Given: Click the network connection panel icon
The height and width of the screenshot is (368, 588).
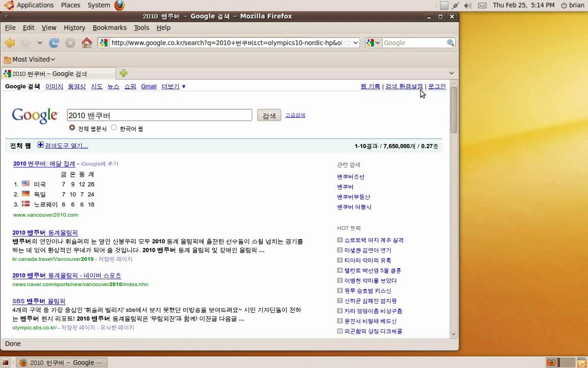Looking at the screenshot, I should click(455, 5).
